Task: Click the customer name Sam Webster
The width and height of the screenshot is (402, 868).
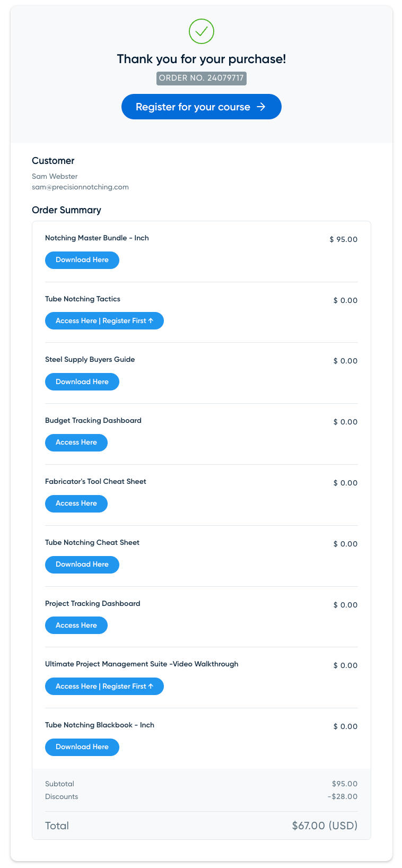Action: (x=55, y=176)
